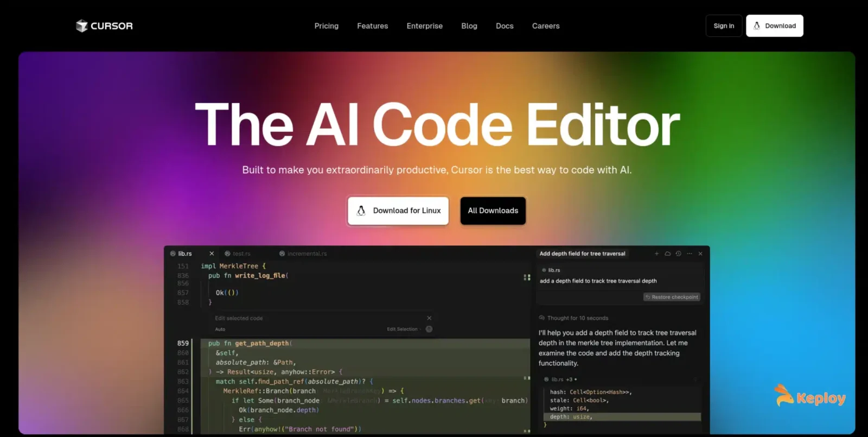This screenshot has height=437, width=868.
Task: Click the lib.rs file chip in chat
Action: point(551,270)
